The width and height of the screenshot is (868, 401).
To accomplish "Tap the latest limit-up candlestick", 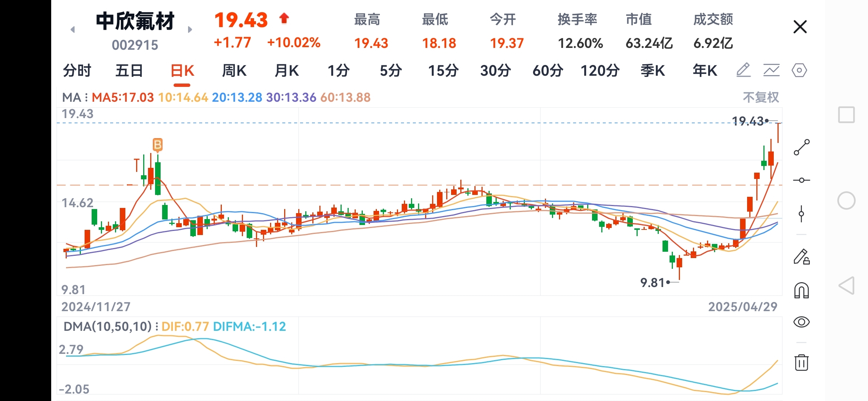I will [x=778, y=133].
